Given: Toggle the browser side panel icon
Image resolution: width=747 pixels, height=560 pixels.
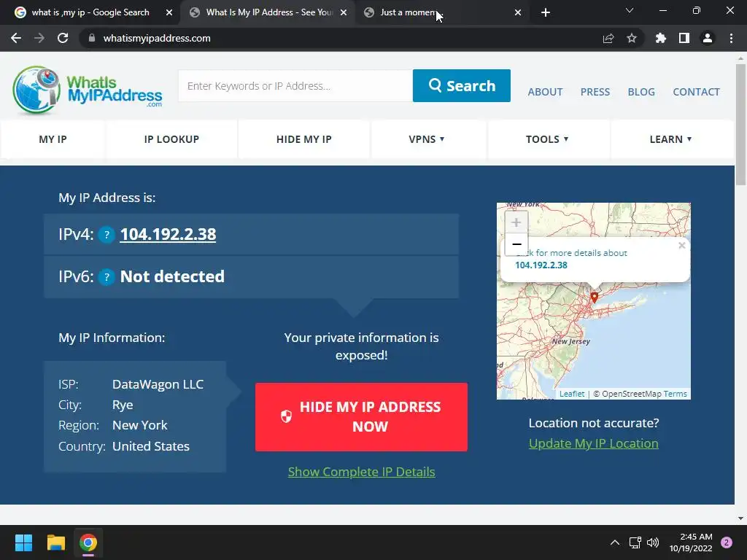Looking at the screenshot, I should [x=684, y=38].
